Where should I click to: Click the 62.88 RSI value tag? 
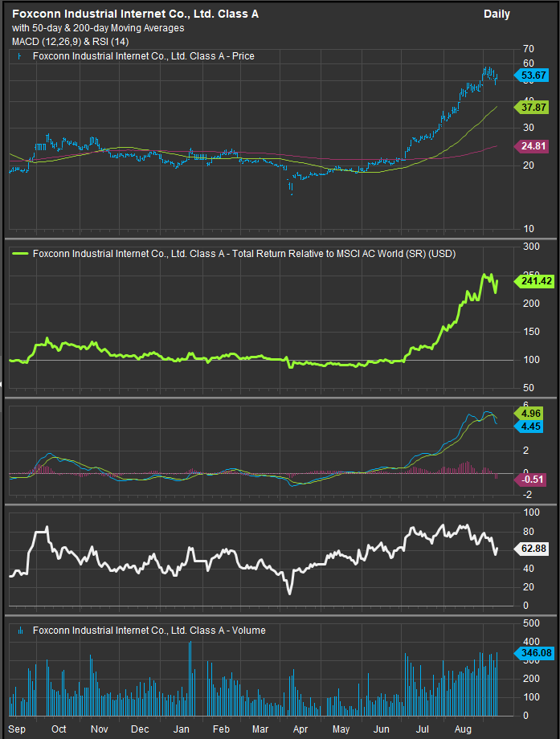click(x=533, y=549)
